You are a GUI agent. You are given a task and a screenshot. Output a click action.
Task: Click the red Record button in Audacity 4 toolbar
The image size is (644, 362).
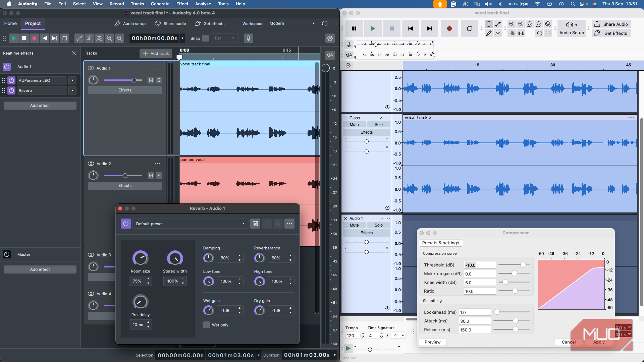(34, 38)
